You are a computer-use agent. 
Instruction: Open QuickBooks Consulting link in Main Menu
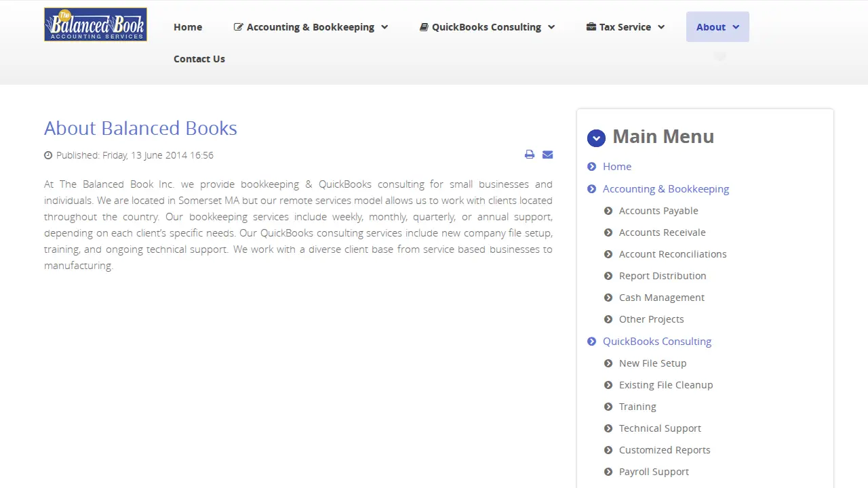click(x=657, y=342)
